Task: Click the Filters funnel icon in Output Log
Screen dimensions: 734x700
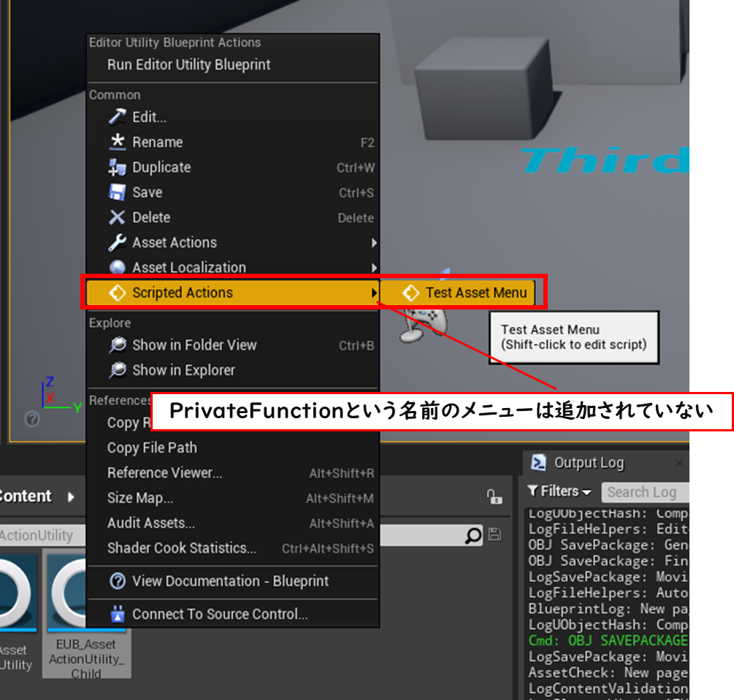Action: (532, 491)
